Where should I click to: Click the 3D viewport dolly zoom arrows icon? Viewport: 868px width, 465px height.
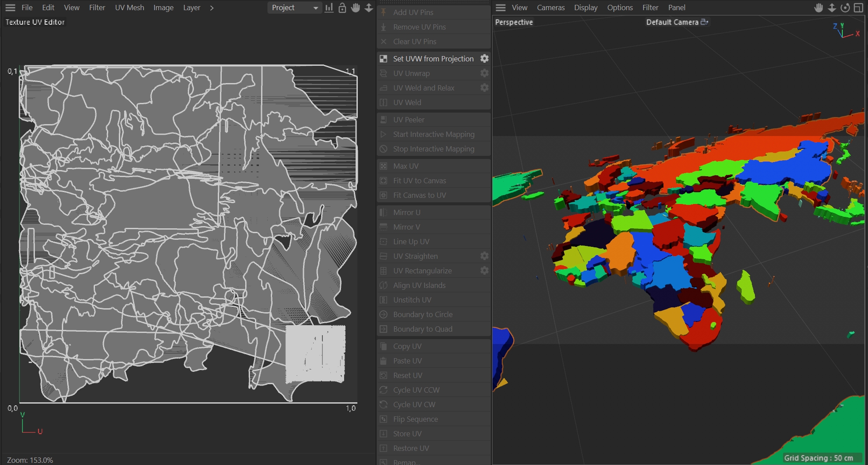pos(832,8)
